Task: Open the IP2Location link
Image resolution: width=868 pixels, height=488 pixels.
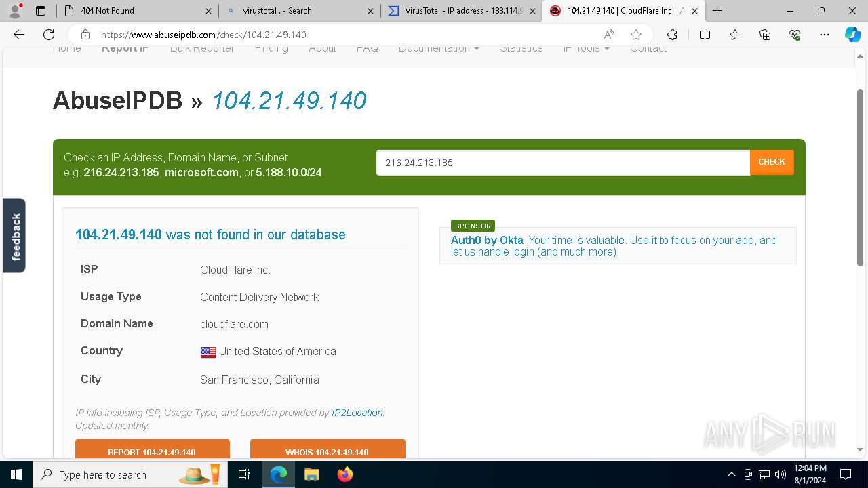Action: pos(357,413)
